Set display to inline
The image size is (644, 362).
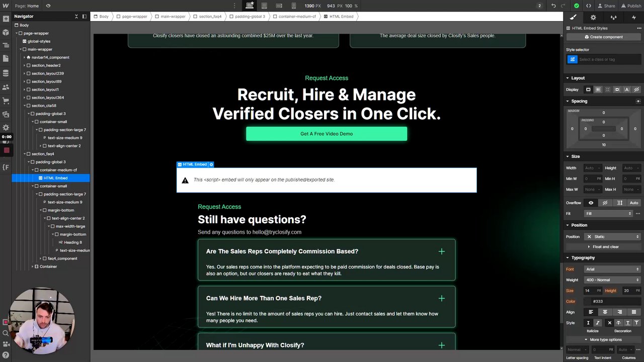[x=626, y=89]
